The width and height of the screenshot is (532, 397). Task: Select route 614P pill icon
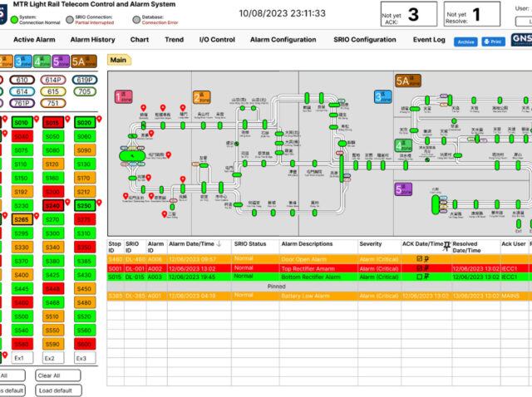tap(53, 80)
